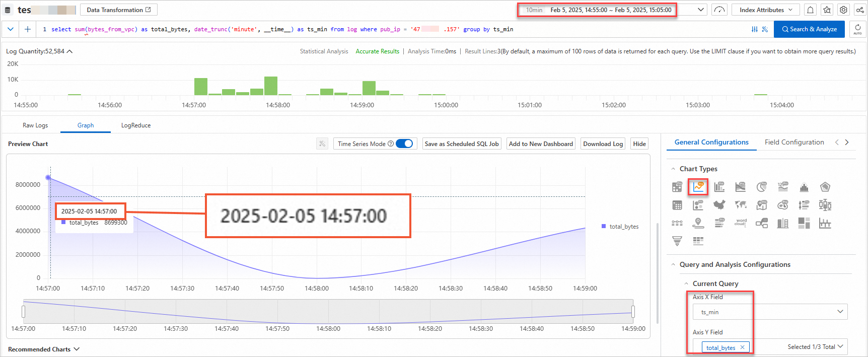Go to next configuration tab arrow
The image size is (868, 357).
(x=847, y=142)
